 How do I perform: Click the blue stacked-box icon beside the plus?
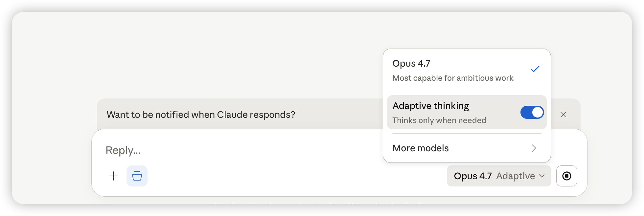click(x=137, y=176)
